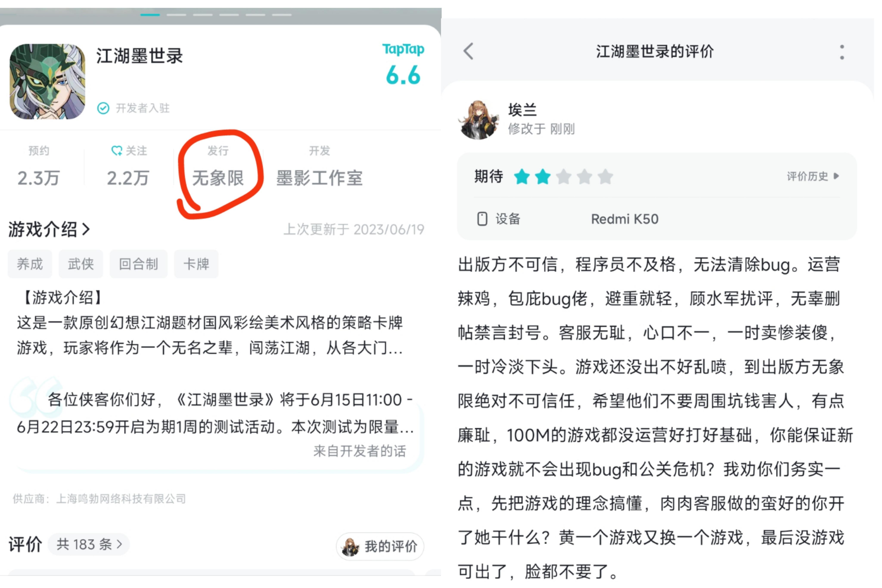Tap the device phone icon beside 设备

482,219
